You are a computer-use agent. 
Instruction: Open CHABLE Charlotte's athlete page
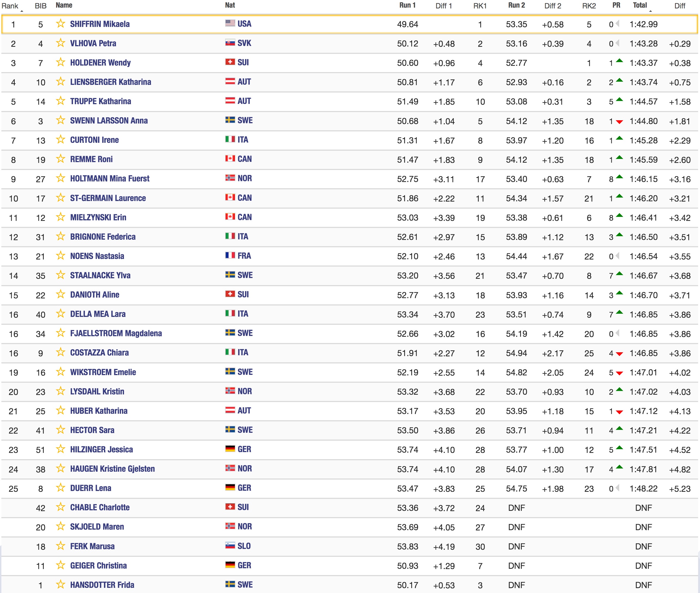click(100, 508)
